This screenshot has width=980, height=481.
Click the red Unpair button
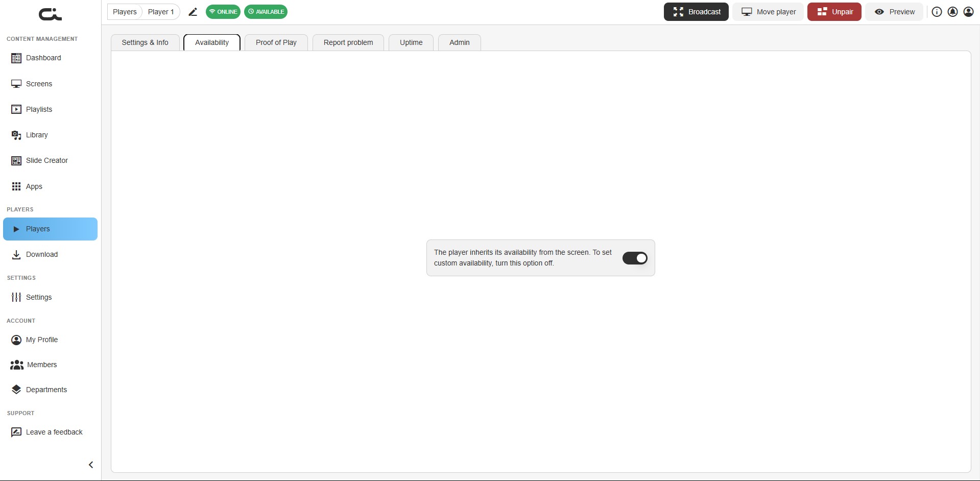[x=834, y=12]
